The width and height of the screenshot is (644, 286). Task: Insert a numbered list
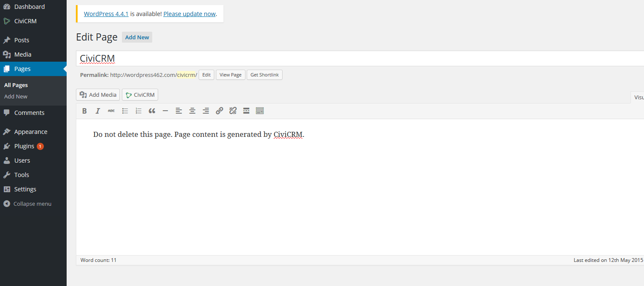(x=138, y=111)
